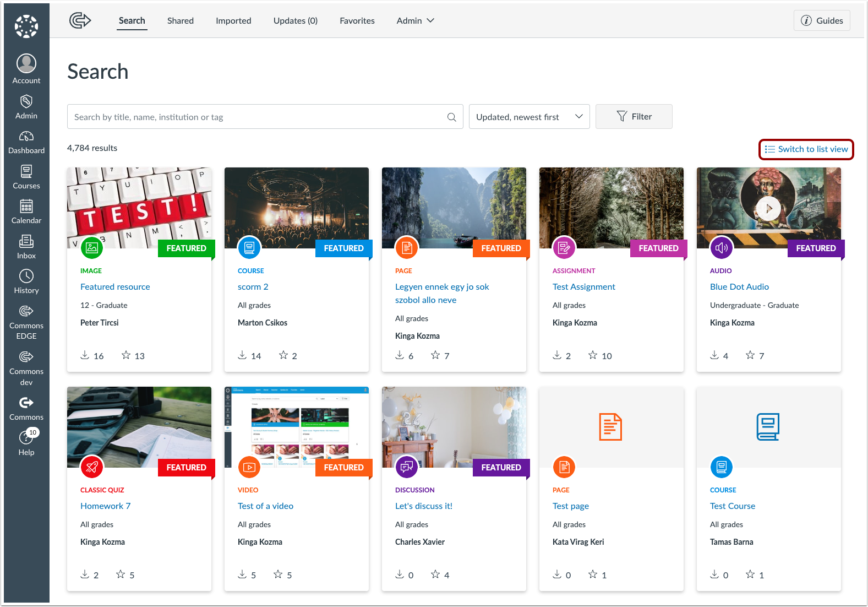Click the favorite star on Test Course card
The height and width of the screenshot is (607, 868).
point(750,575)
